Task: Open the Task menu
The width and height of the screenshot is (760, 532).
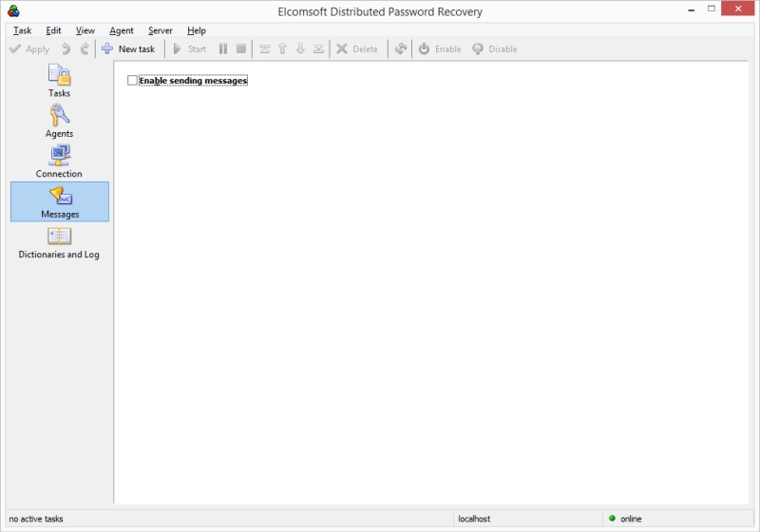Action: 22,30
